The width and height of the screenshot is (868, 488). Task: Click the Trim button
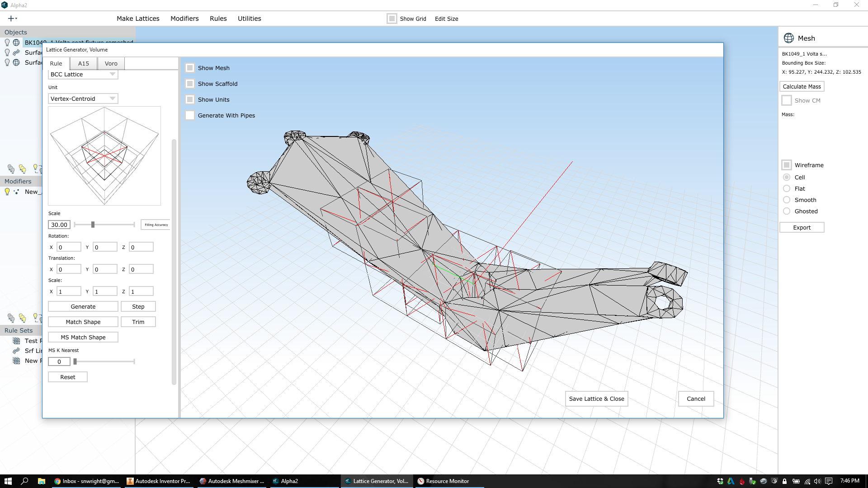(x=138, y=322)
